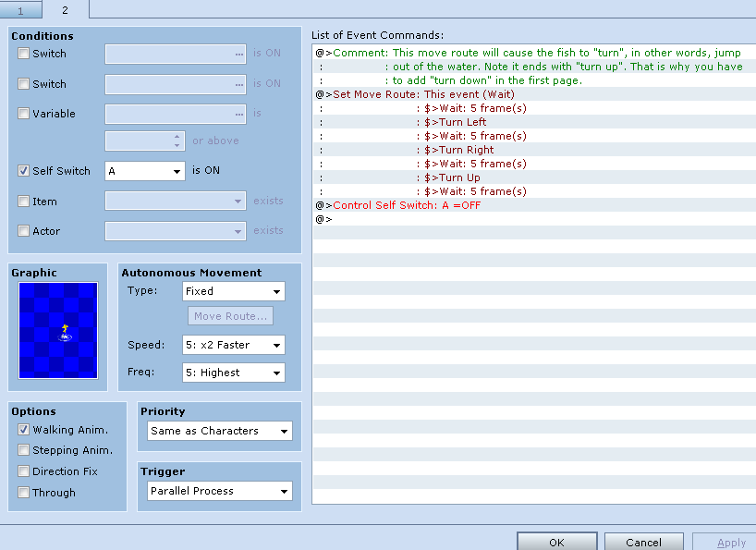Select the Turn Left move command

point(534,122)
